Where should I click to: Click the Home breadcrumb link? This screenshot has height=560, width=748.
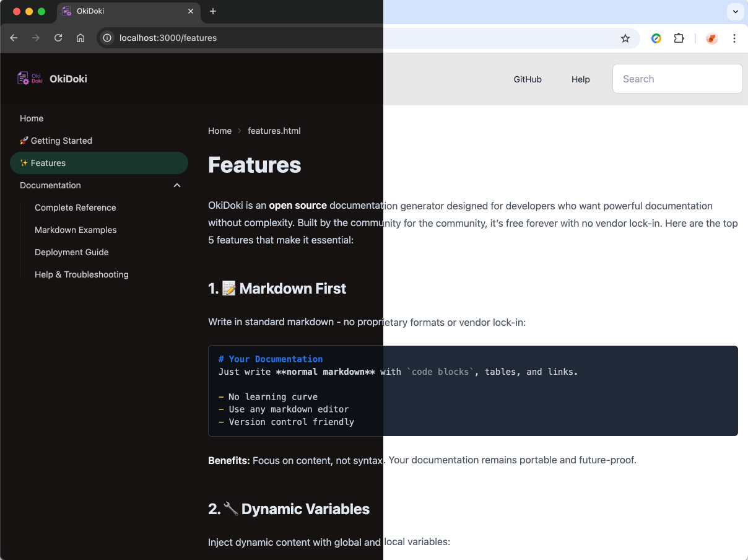point(220,131)
